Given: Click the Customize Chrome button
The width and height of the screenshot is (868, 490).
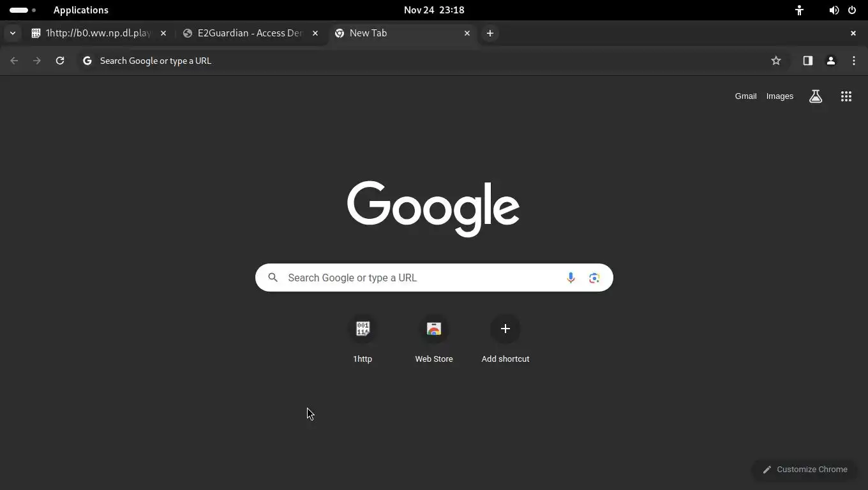Looking at the screenshot, I should (805, 470).
